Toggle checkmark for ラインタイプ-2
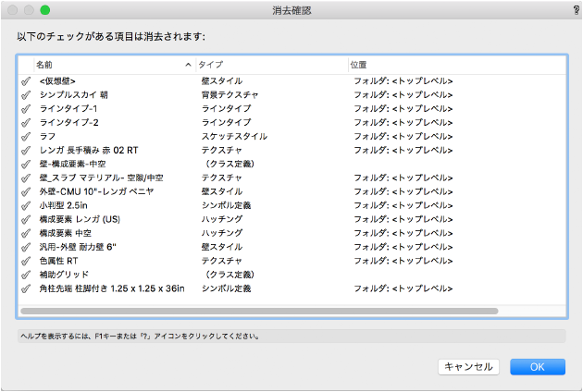 (25, 122)
